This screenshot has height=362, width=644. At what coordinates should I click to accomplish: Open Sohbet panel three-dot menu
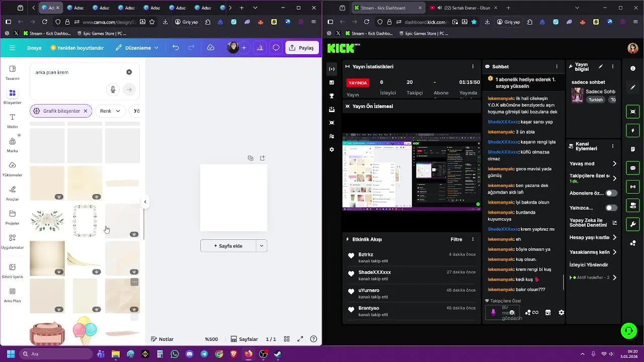556,66
